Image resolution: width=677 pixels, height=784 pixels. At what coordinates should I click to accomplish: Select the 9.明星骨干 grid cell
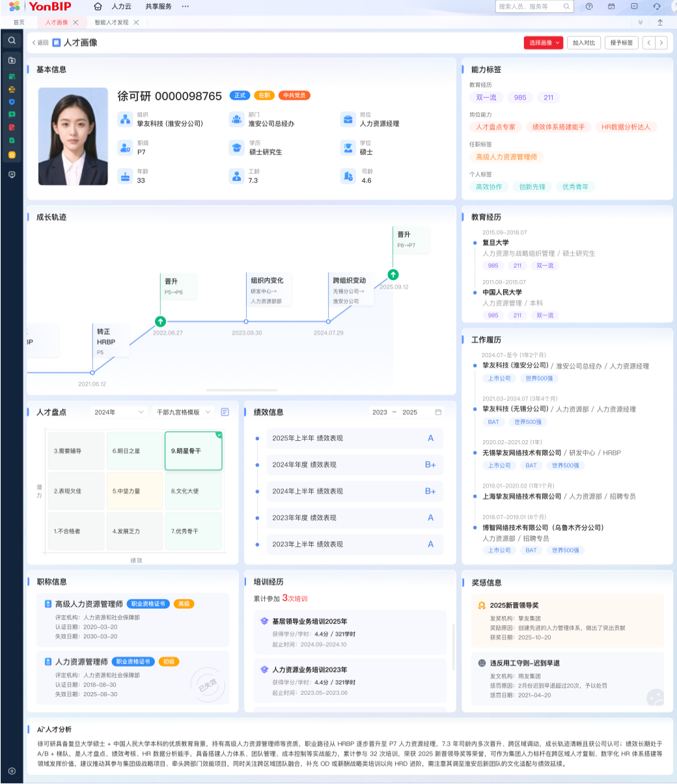pos(193,451)
